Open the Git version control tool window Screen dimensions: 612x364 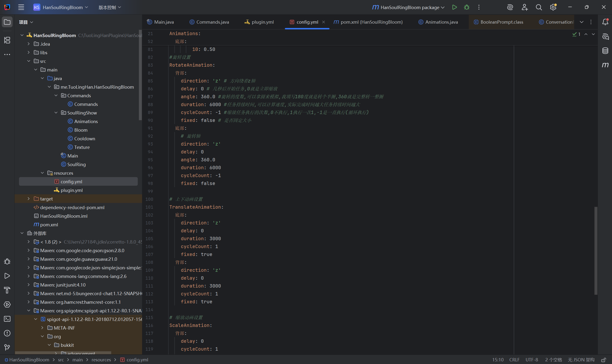coord(7,347)
